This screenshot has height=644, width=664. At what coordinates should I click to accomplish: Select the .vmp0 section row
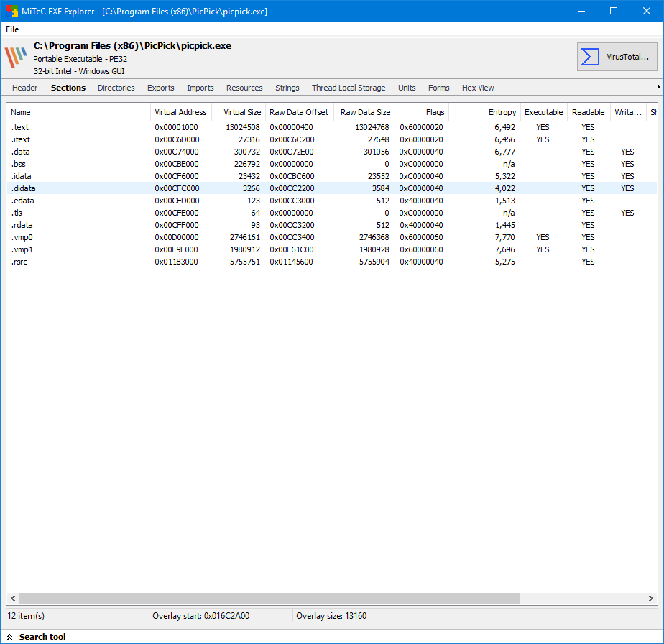tap(331, 237)
